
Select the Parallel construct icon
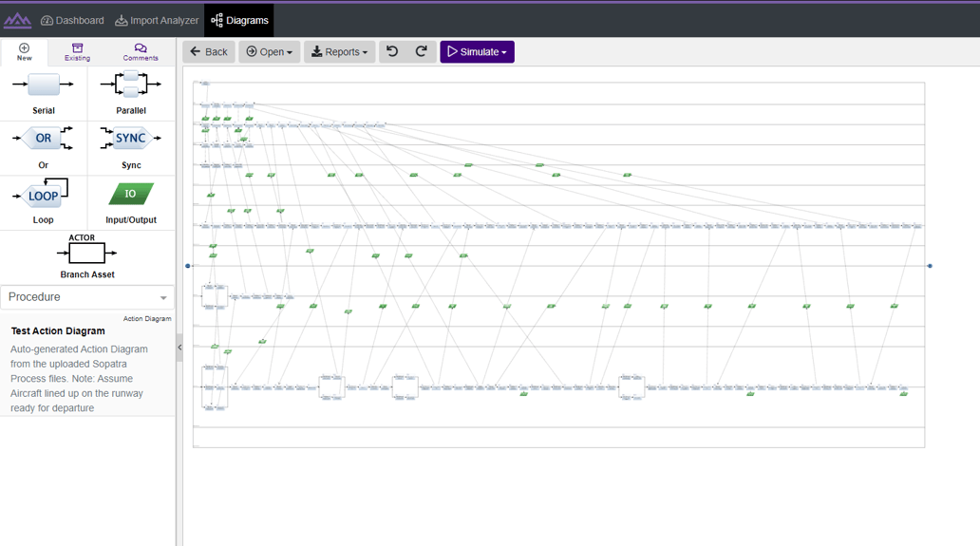tap(131, 85)
